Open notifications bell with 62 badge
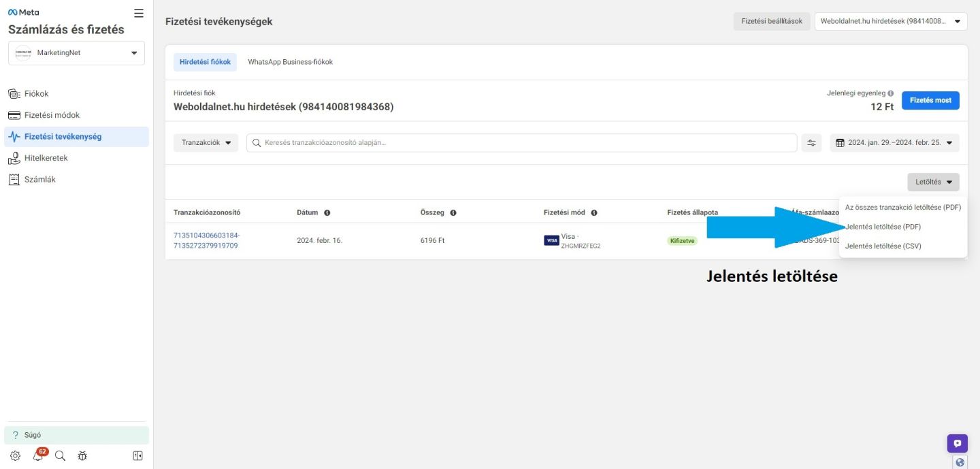The image size is (980, 469). click(x=38, y=456)
